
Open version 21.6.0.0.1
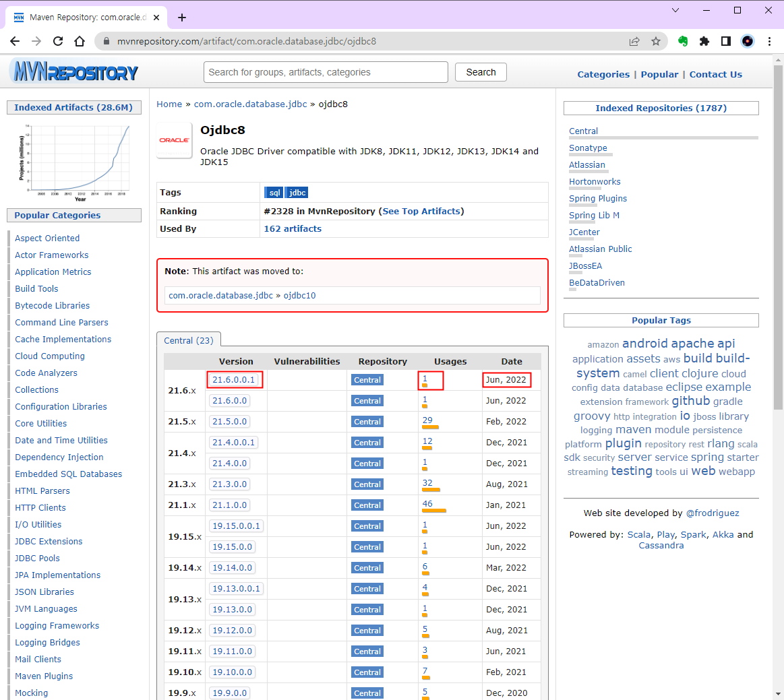(233, 380)
